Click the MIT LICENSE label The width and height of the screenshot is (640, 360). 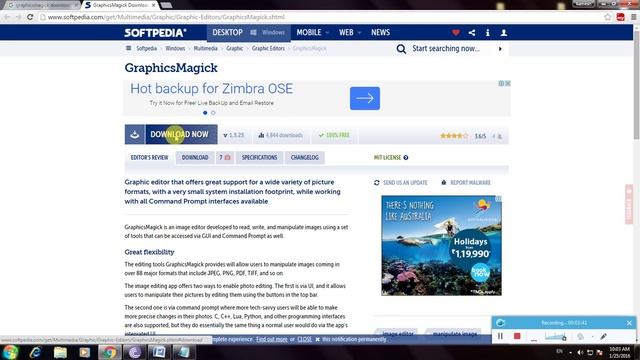pos(387,158)
